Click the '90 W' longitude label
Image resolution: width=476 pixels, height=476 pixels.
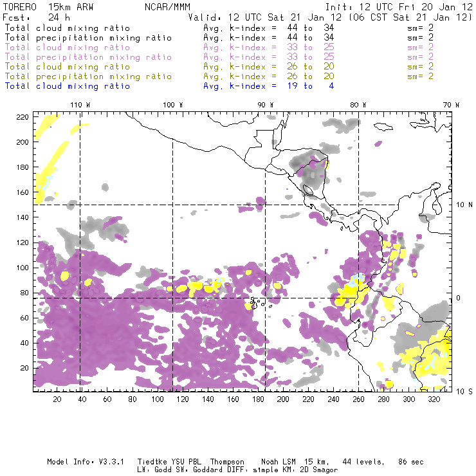tap(266, 105)
